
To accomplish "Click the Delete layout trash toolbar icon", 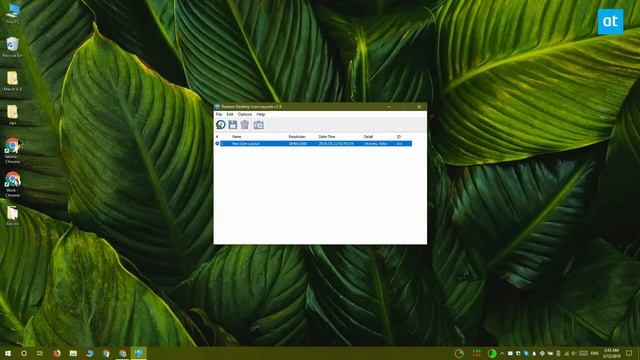I will click(245, 125).
